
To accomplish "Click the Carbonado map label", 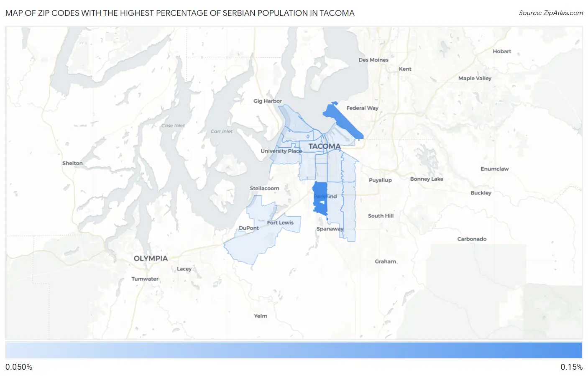I will click(x=472, y=239).
